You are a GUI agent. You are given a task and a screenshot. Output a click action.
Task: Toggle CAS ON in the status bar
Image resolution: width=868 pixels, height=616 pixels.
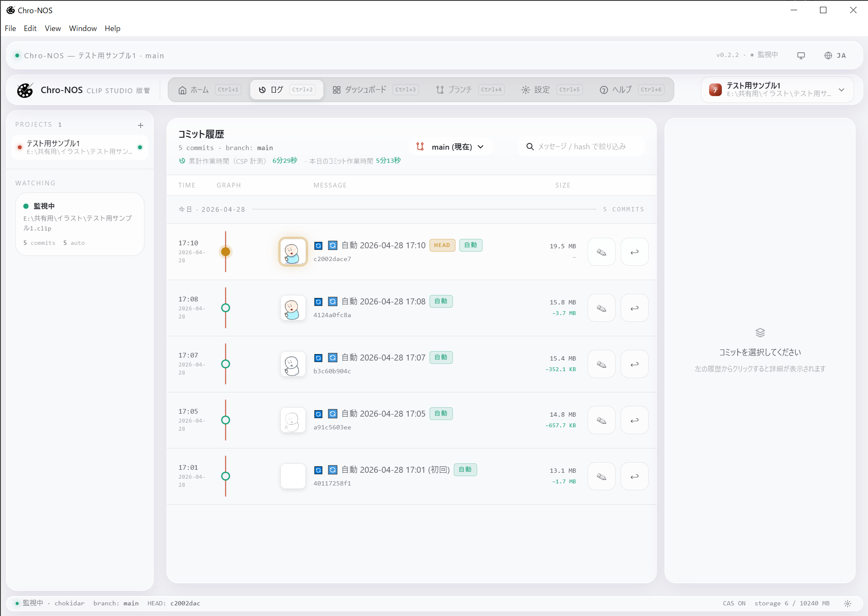point(734,604)
